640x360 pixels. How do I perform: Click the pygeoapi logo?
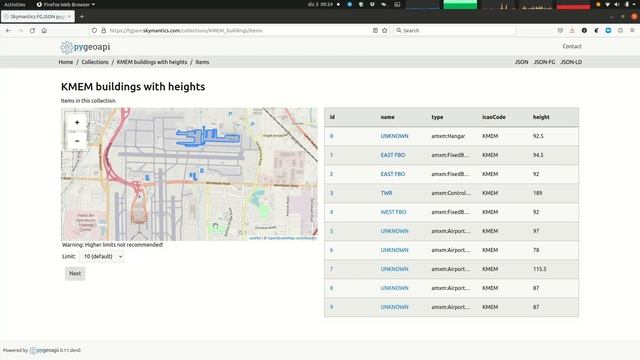[85, 47]
